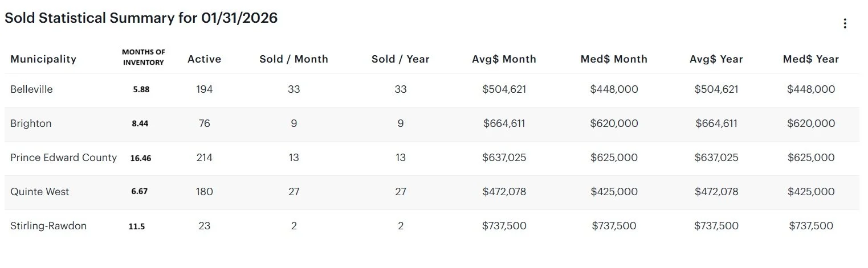
Task: Open the three-dot more options menu
Action: tap(845, 23)
